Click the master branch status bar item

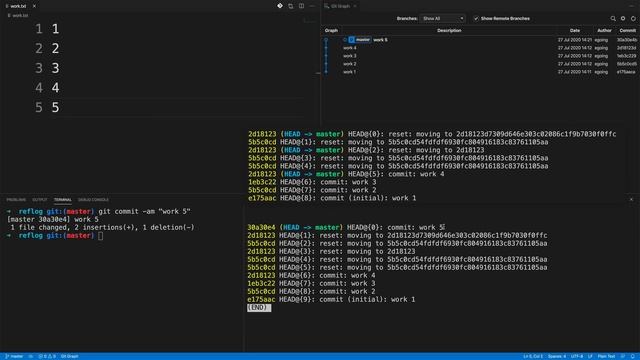tap(14, 356)
